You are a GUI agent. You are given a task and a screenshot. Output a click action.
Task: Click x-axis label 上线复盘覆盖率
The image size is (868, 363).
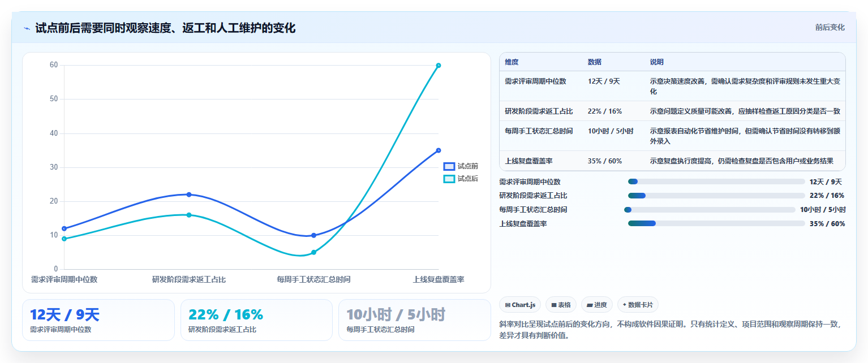click(x=439, y=279)
